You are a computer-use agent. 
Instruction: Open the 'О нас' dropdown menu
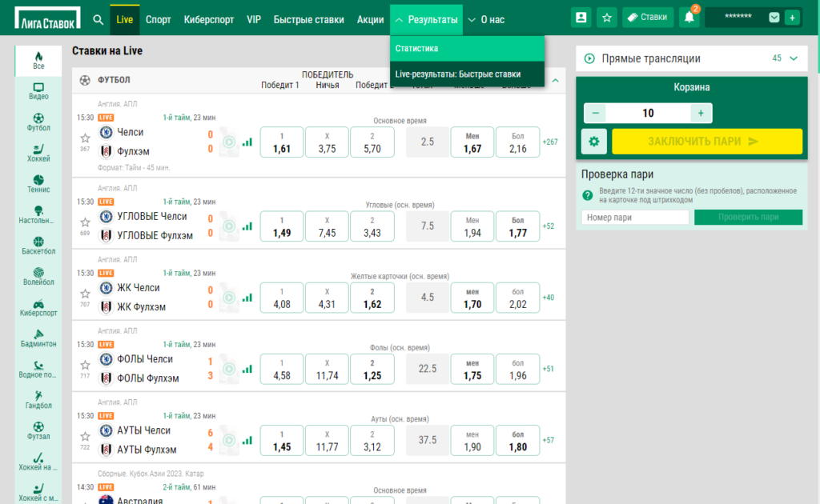click(486, 20)
